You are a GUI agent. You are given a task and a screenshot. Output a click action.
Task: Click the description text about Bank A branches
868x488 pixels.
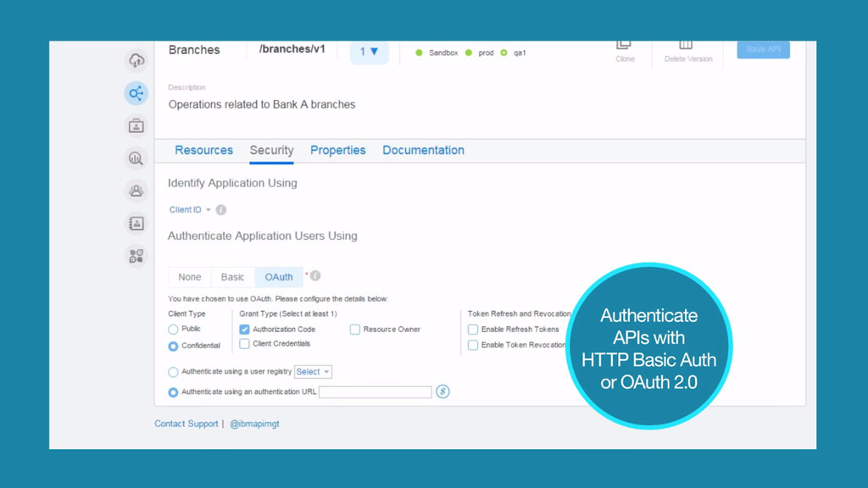click(x=262, y=104)
